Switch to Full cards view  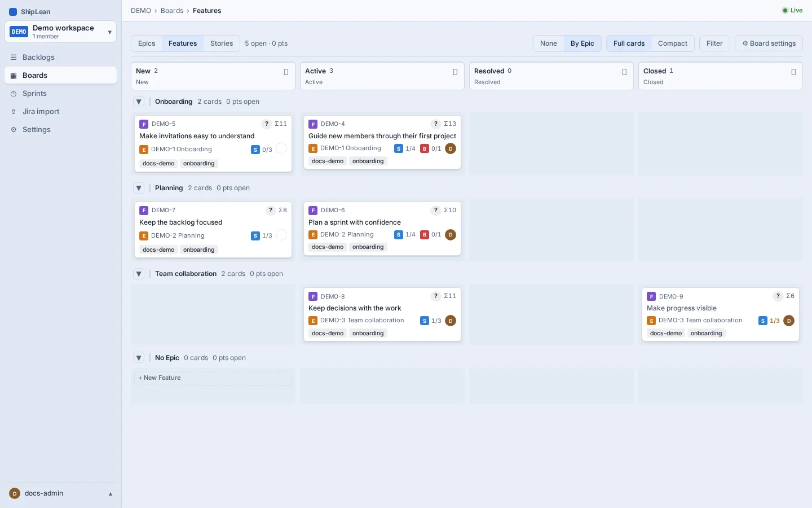[629, 43]
